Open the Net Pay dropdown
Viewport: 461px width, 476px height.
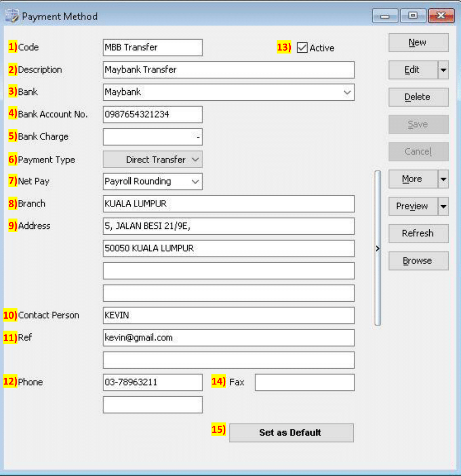point(195,182)
